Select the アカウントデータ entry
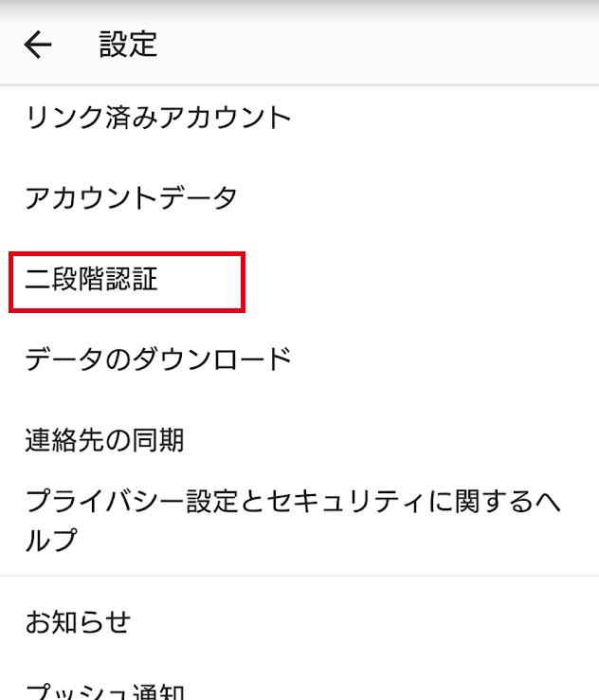This screenshot has width=599, height=700. coord(132,198)
